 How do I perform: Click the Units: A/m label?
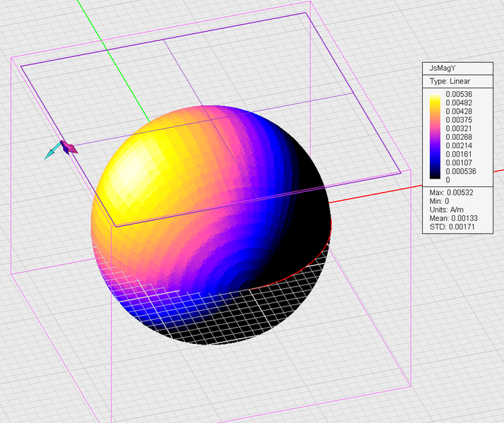[447, 210]
